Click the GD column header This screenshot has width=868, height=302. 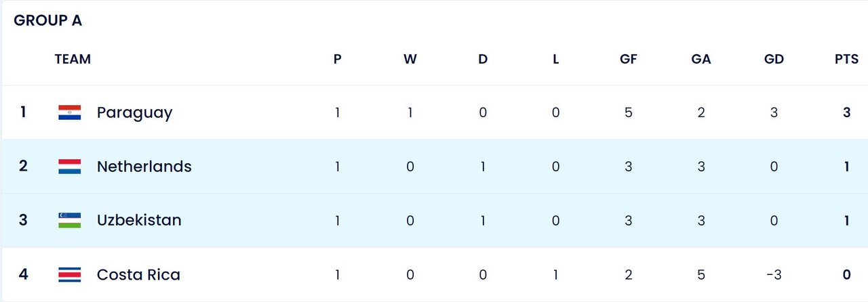(774, 59)
